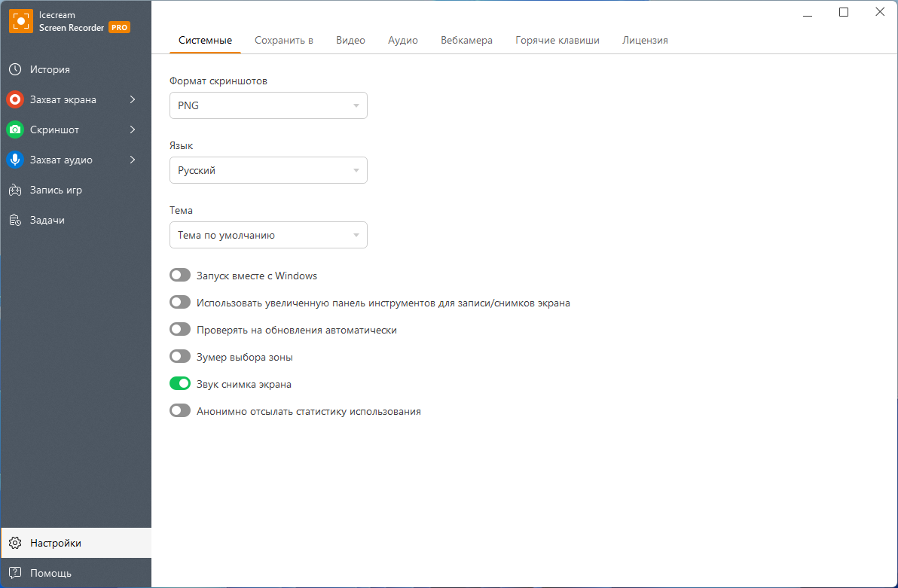Click the game recording gamepad icon
Viewport: 898px width, 588px height.
(x=14, y=190)
